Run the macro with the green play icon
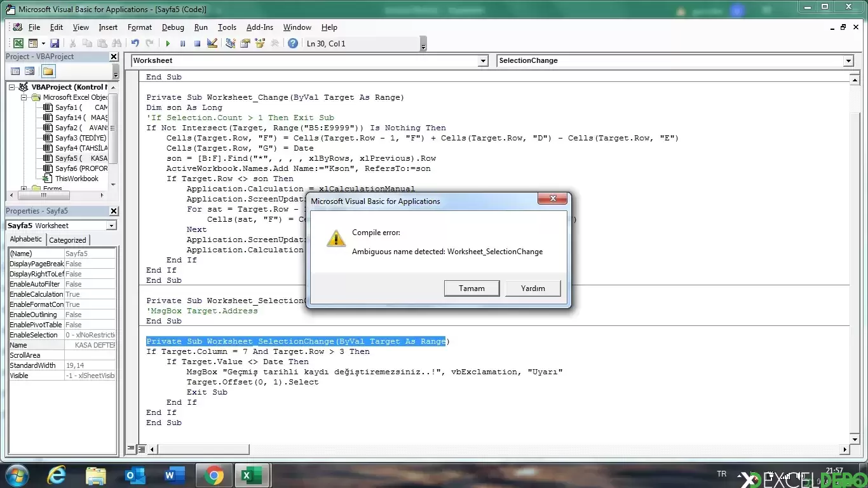 coord(168,43)
